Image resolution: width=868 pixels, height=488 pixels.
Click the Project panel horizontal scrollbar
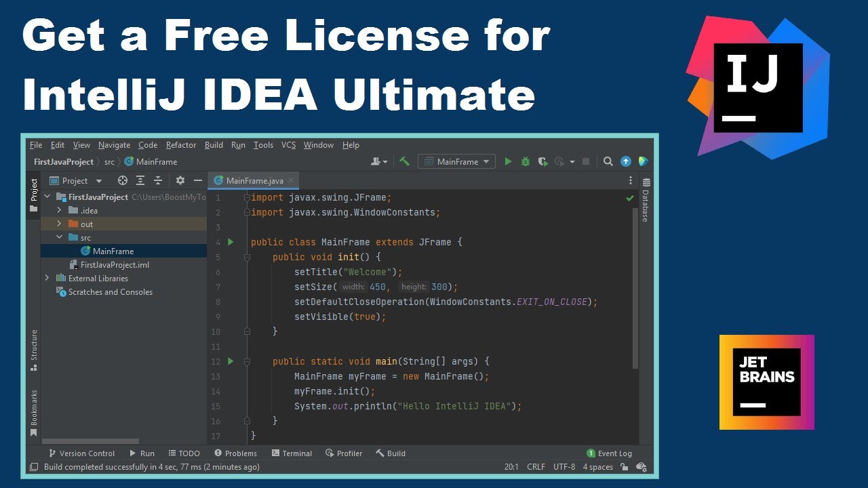(x=90, y=441)
